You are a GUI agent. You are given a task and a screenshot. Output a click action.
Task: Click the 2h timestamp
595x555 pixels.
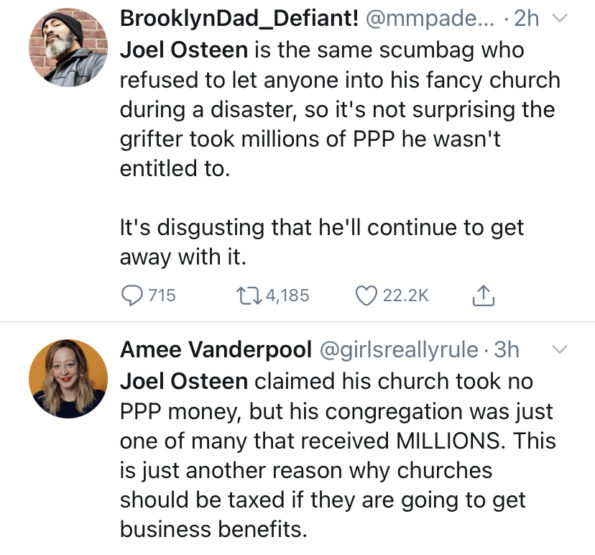pos(526,18)
